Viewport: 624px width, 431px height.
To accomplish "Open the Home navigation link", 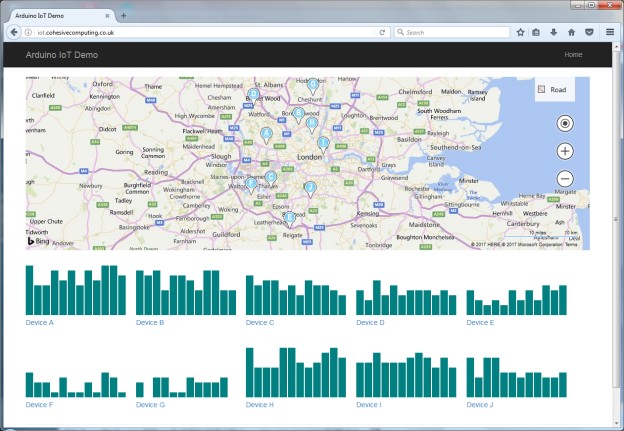I will click(x=573, y=55).
